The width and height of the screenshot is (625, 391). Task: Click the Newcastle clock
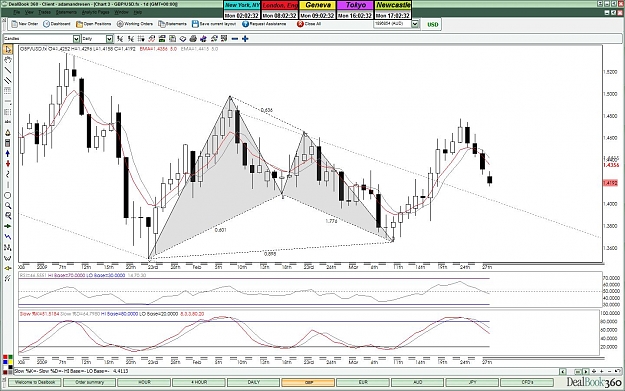tap(393, 10)
